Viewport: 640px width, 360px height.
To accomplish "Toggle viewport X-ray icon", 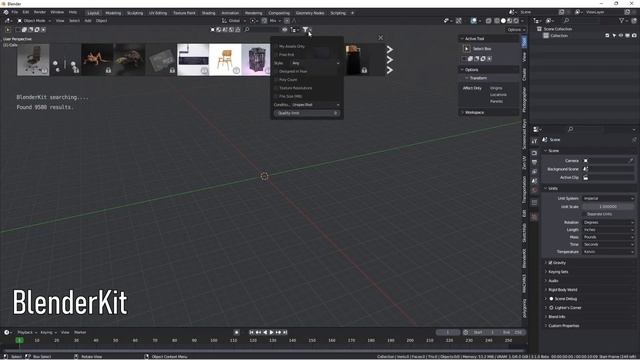I will pyautogui.click(x=488, y=20).
